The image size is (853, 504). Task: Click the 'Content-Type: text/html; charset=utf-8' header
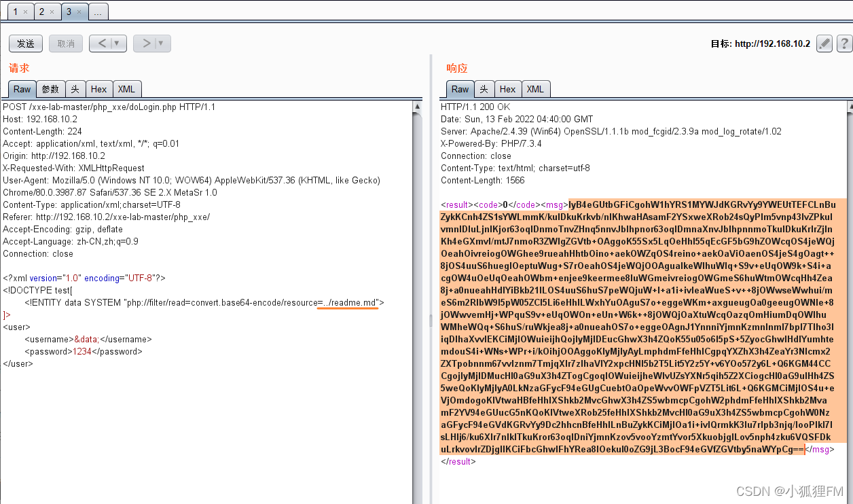coord(515,168)
